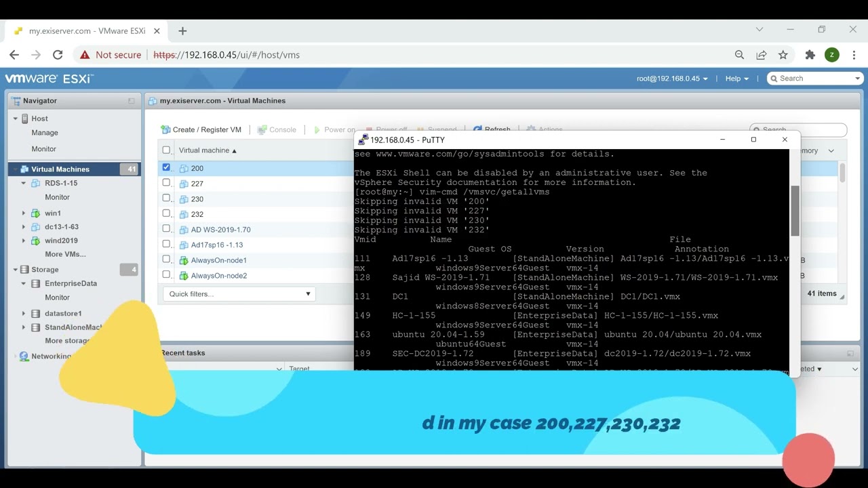This screenshot has height=488, width=868.
Task: Open a new browser tab
Action: [182, 30]
